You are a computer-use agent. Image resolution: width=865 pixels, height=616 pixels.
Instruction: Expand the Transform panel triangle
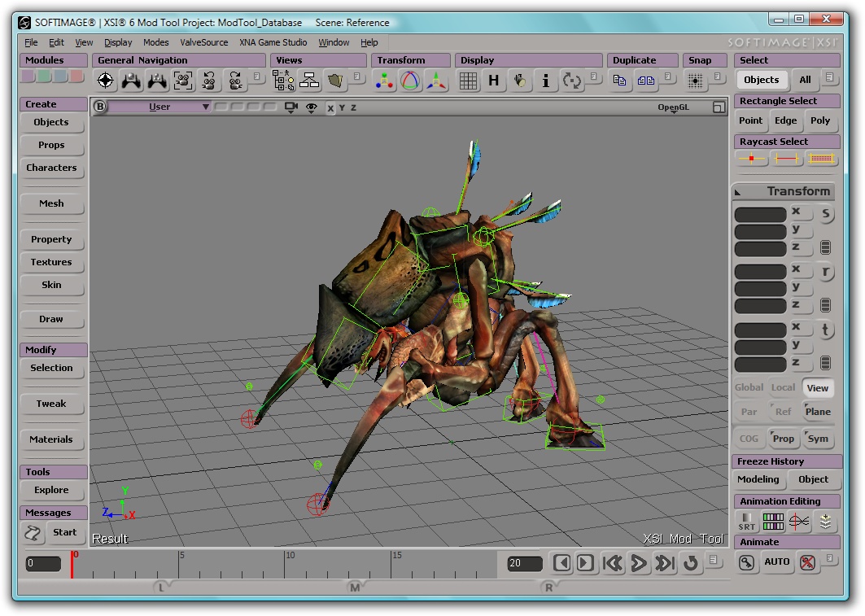(739, 192)
